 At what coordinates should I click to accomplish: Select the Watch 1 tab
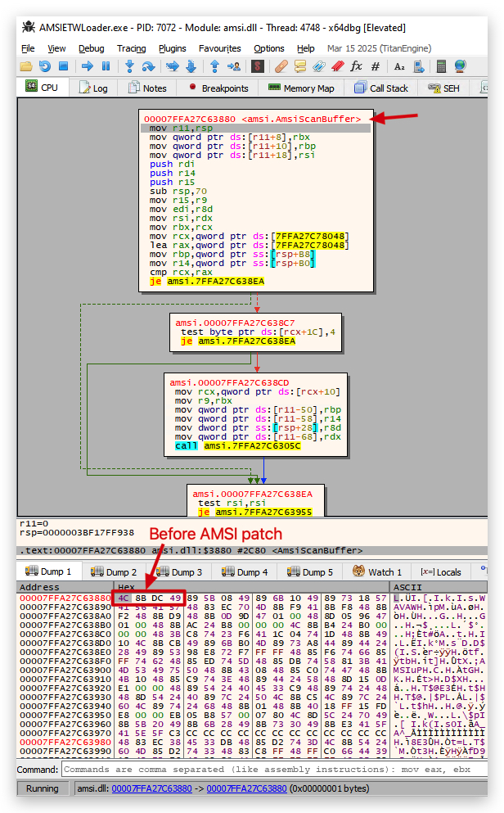[x=377, y=572]
